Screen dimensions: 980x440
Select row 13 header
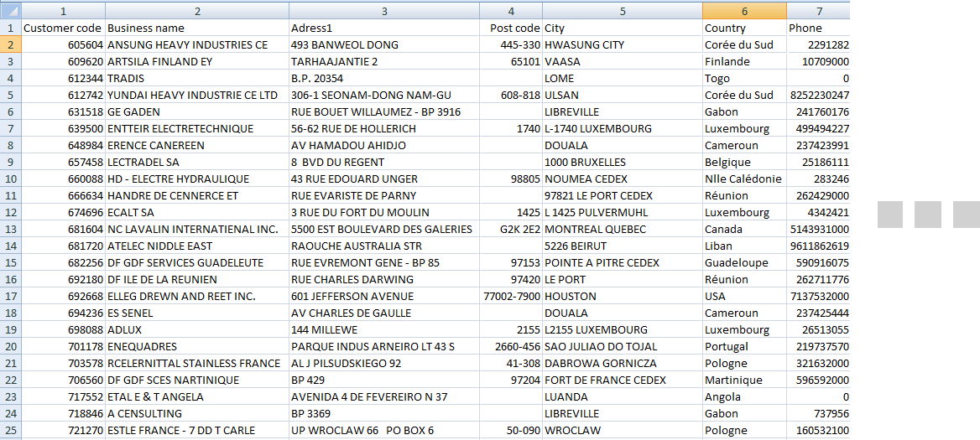pos(10,229)
